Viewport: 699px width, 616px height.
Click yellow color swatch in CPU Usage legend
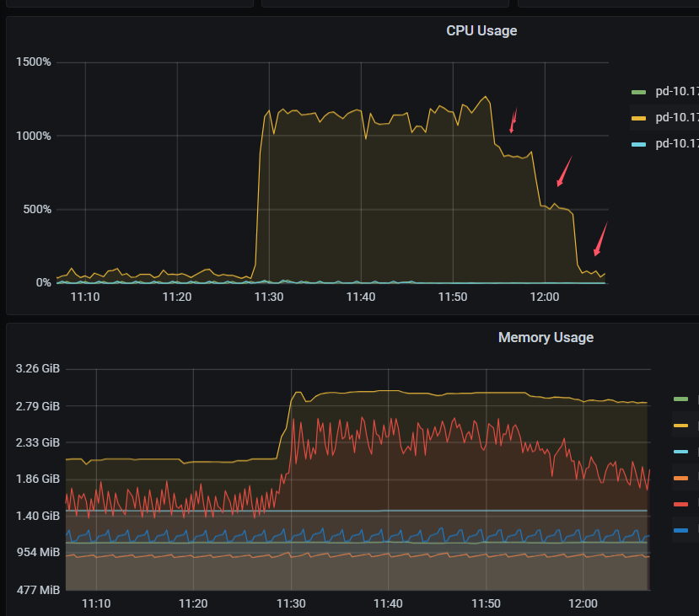pos(638,118)
